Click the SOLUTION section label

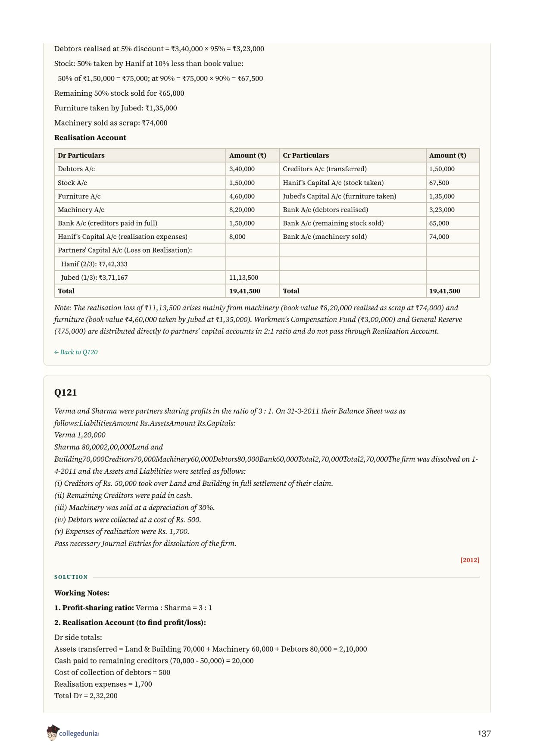coord(71,577)
